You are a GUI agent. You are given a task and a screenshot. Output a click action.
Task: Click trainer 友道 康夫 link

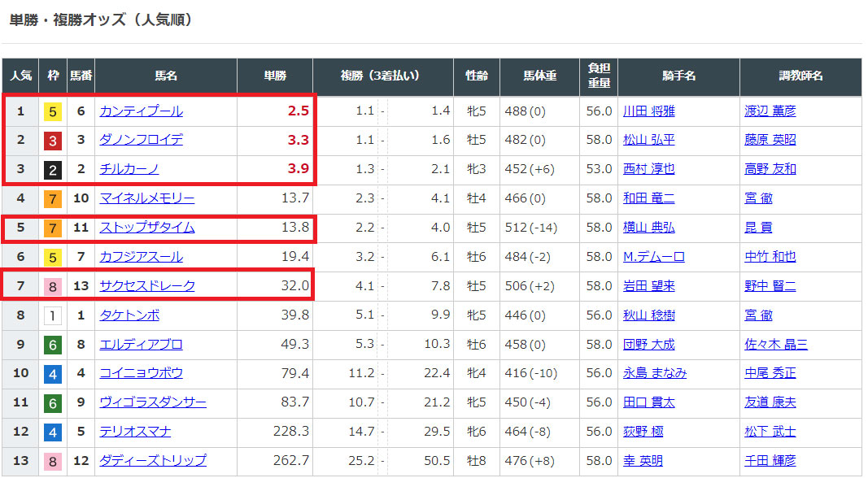[x=770, y=402]
